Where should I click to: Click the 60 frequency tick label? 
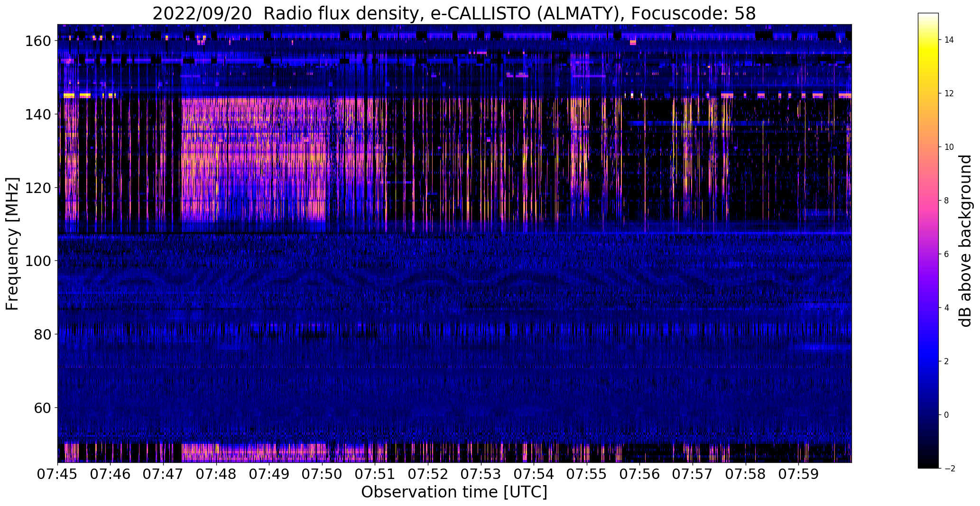[43, 408]
